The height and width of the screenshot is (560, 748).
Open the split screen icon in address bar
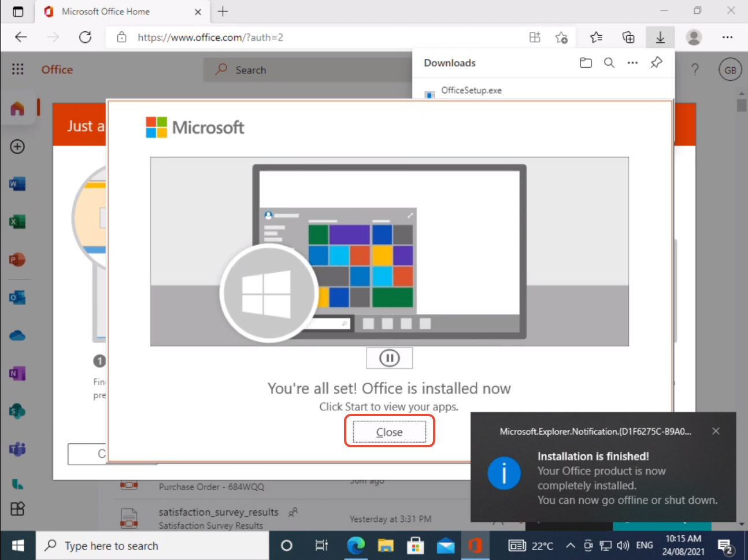click(x=535, y=38)
